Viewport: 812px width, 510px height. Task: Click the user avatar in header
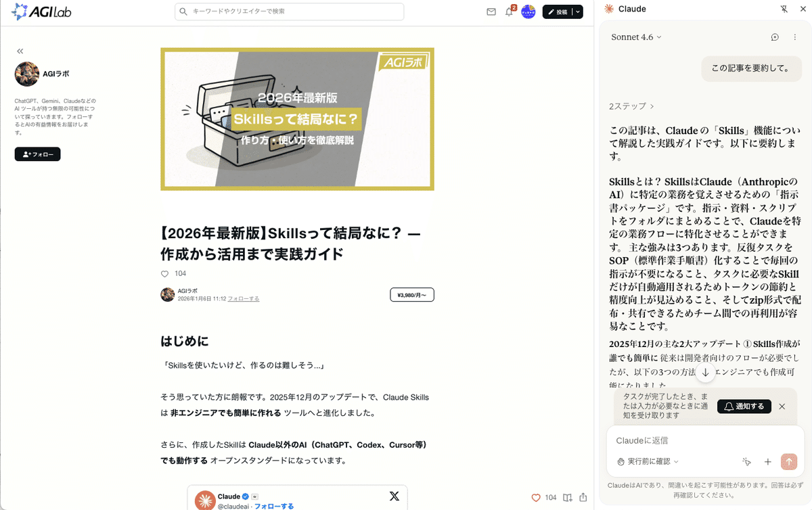(x=528, y=11)
